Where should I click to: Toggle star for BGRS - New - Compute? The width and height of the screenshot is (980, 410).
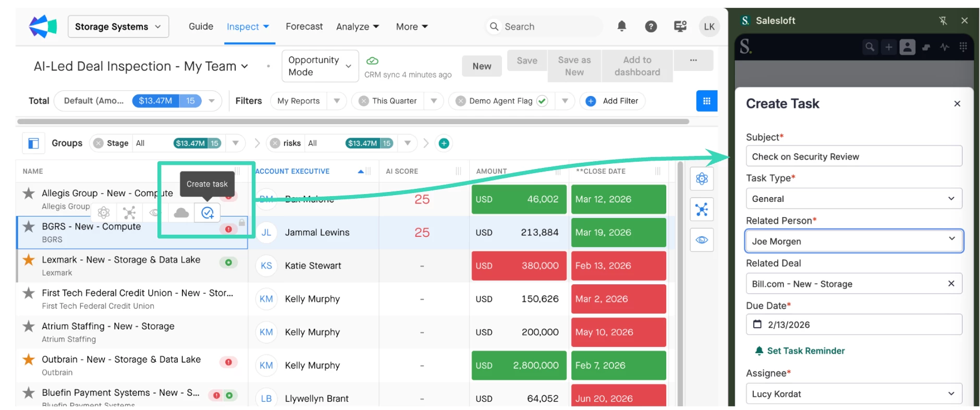coord(29,226)
